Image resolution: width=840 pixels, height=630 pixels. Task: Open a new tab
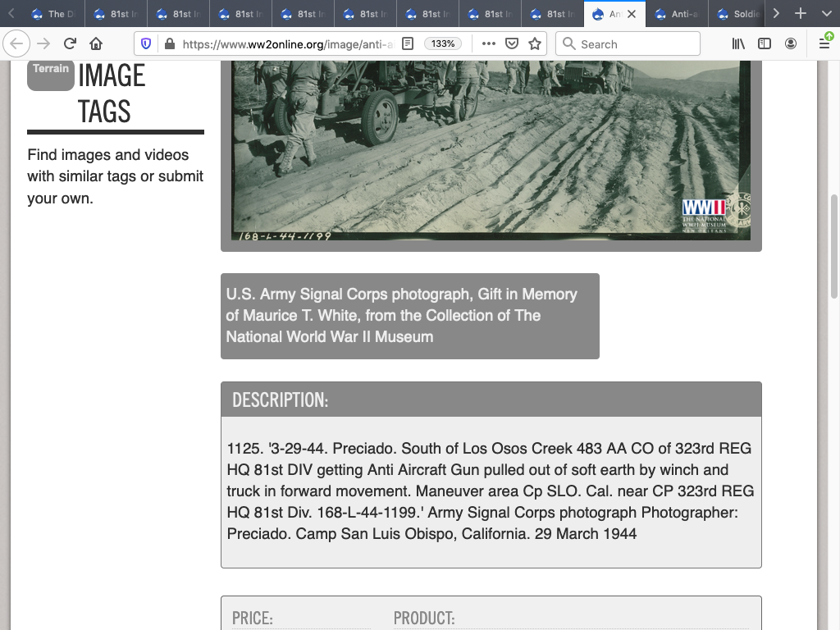(x=801, y=14)
